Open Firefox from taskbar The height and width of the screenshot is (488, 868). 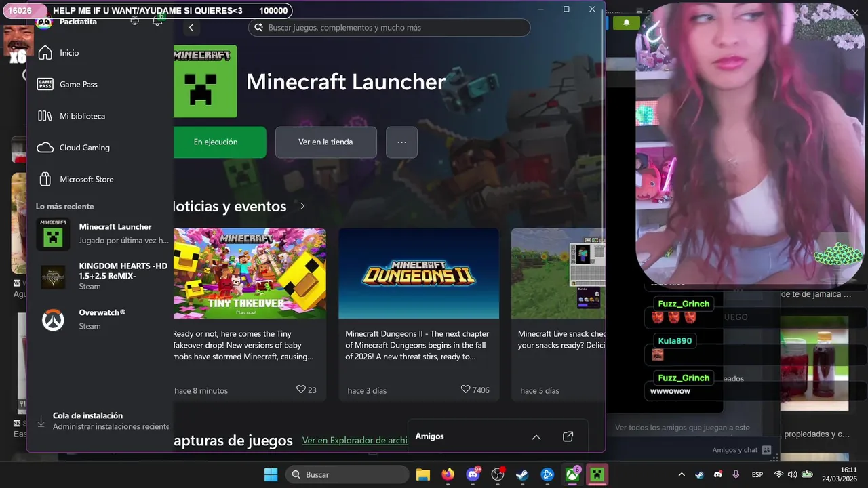click(448, 474)
